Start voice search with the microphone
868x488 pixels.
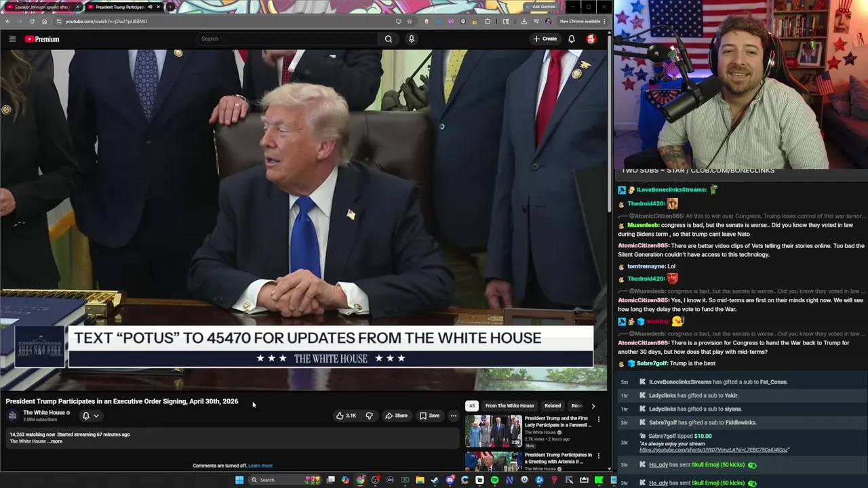[411, 39]
